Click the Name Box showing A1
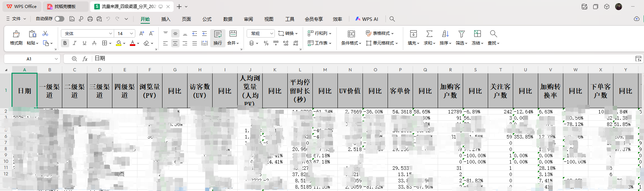Image resolution: width=644 pixels, height=191 pixels. [x=32, y=59]
